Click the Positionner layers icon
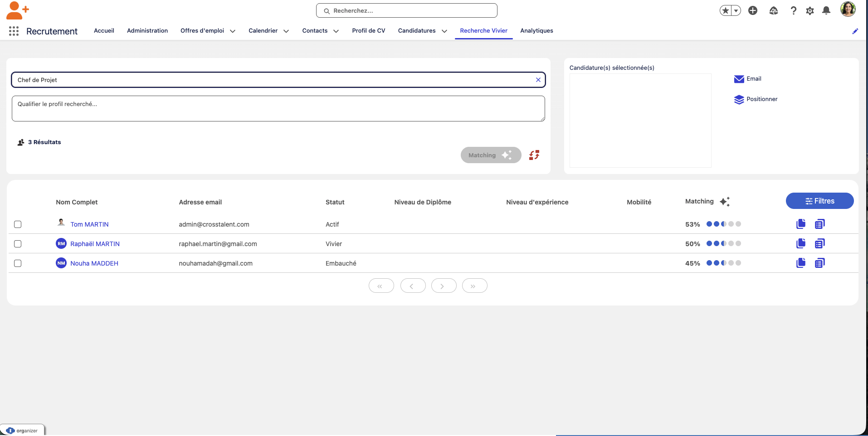This screenshot has height=436, width=868. tap(739, 99)
